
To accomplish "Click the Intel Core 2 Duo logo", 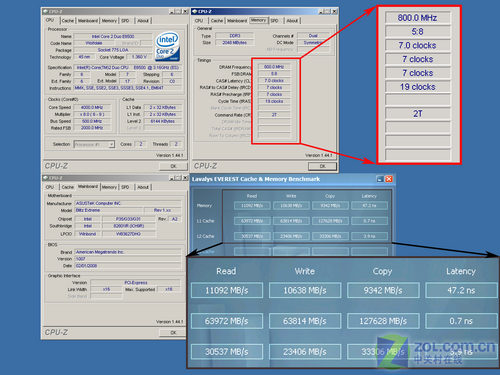I will (x=167, y=46).
